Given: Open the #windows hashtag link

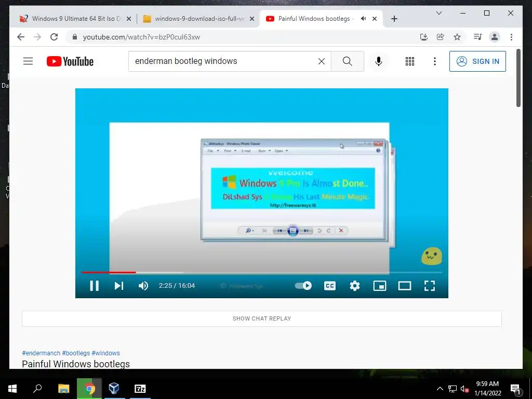Looking at the screenshot, I should click(105, 353).
